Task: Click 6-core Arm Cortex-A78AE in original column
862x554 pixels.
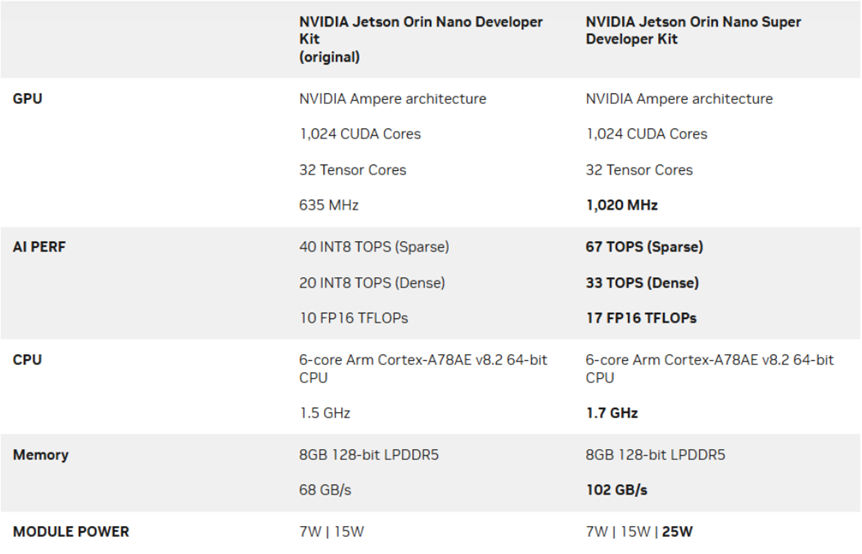Action: (423, 369)
